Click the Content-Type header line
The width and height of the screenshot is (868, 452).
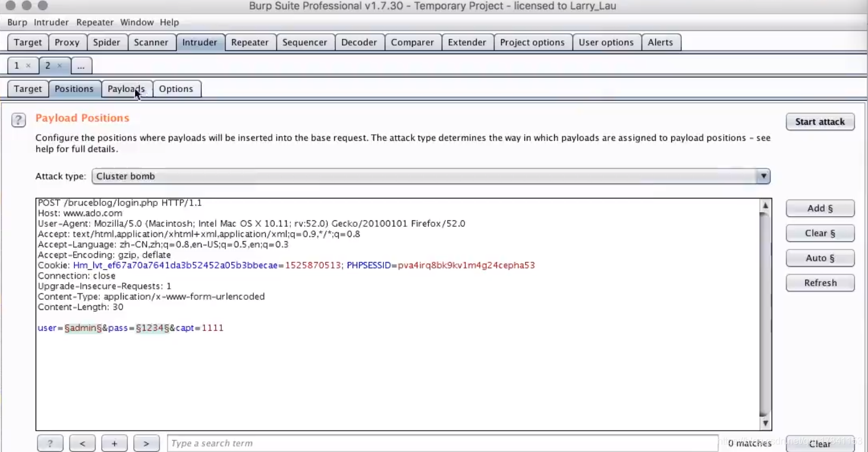click(152, 296)
